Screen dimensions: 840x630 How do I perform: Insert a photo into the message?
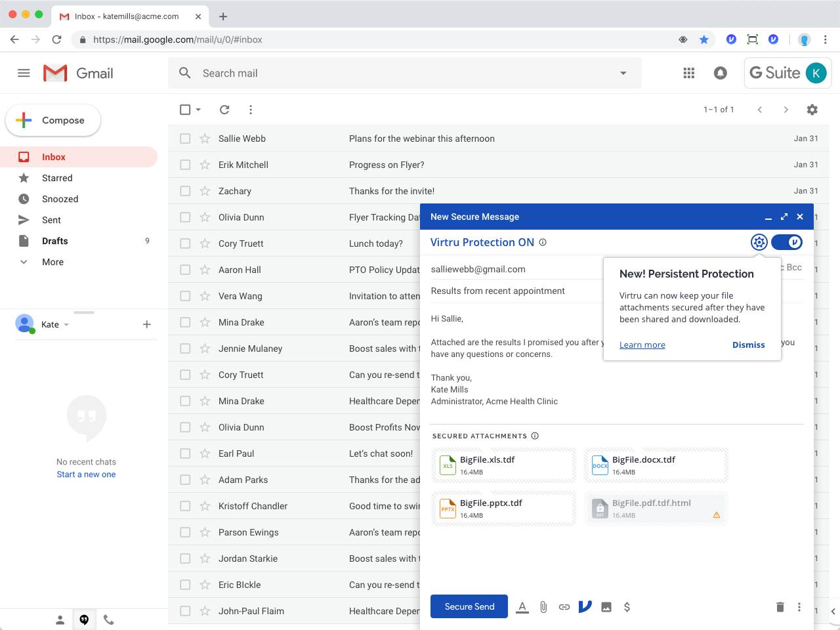pyautogui.click(x=606, y=607)
